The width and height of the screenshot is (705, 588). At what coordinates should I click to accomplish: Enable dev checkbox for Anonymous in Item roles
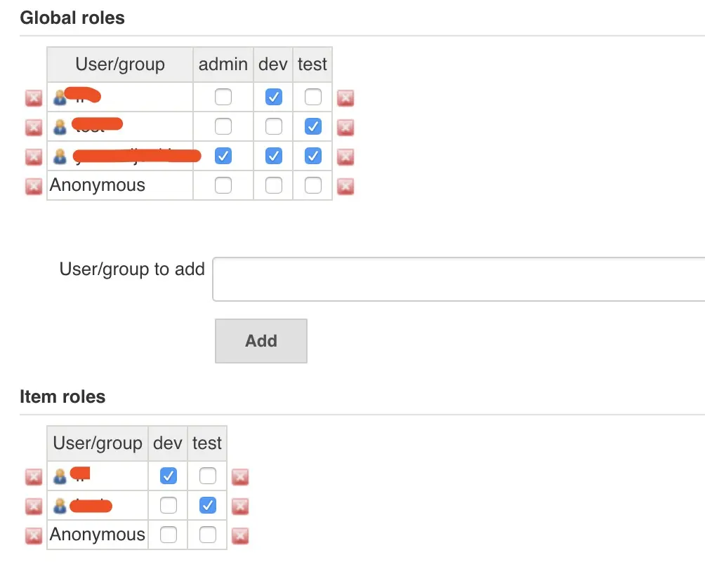click(169, 535)
